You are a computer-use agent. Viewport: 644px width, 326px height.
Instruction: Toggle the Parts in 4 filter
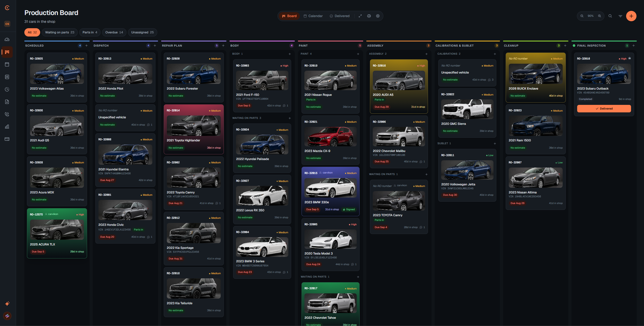coord(90,32)
